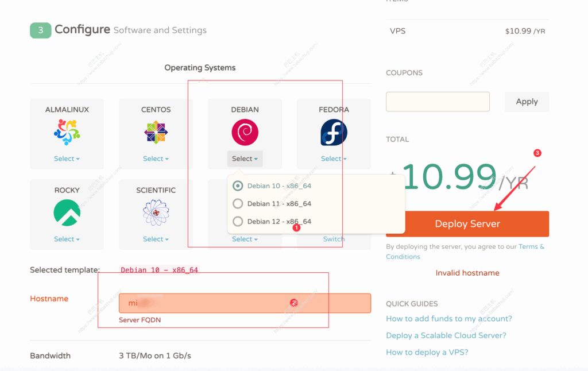Screen dimensions: 588x371
Task: Click the Debian swirl logo
Action: pos(245,133)
